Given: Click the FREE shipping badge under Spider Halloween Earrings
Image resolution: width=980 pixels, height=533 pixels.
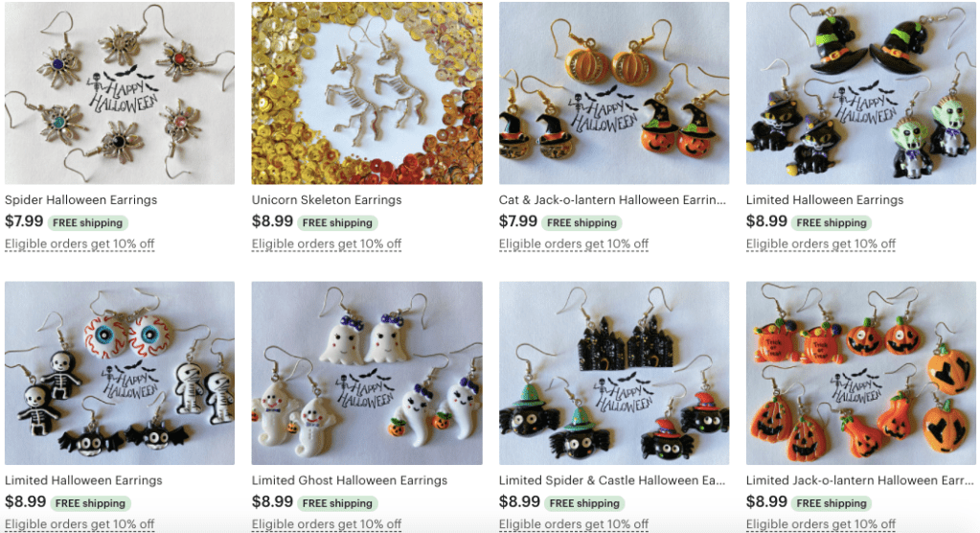Looking at the screenshot, I should (87, 222).
